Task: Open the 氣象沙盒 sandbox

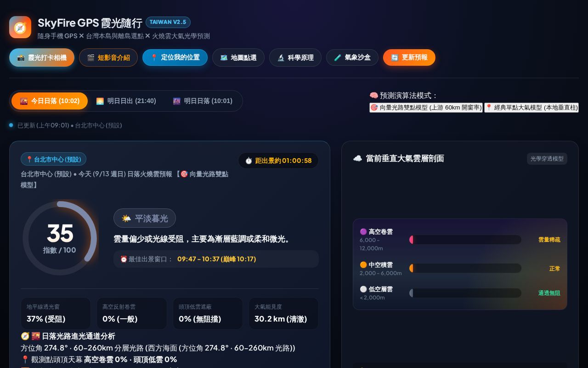Action: click(x=352, y=57)
